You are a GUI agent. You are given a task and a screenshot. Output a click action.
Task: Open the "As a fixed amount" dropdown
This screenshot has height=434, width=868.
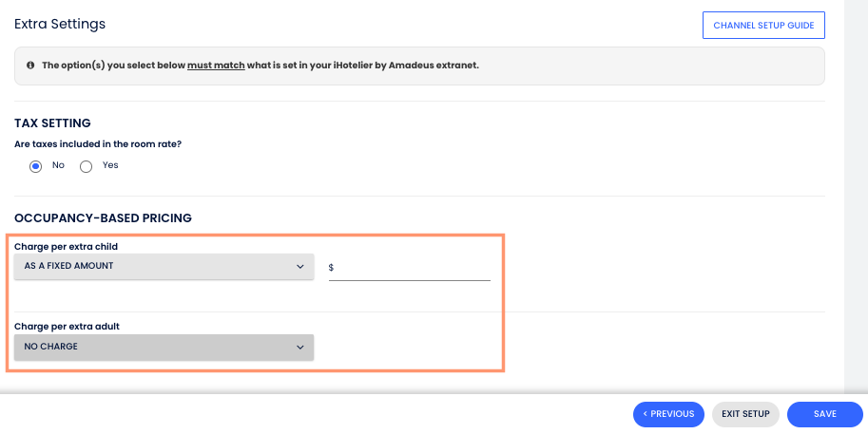(x=164, y=267)
